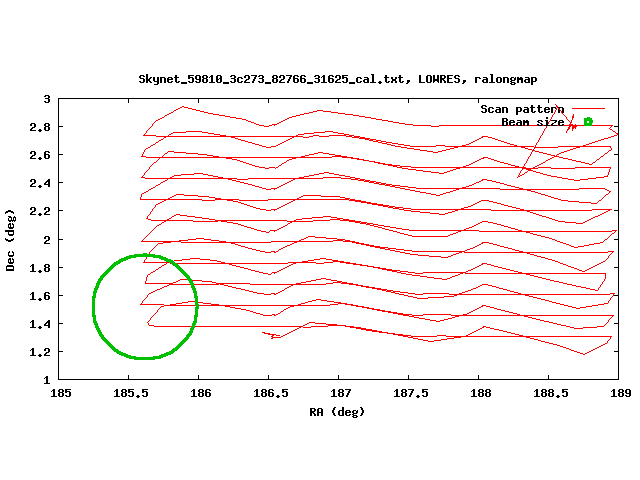Image resolution: width=640 pixels, height=480 pixels.
Task: Click the x-axis tick label 186.5
Action: tap(271, 393)
